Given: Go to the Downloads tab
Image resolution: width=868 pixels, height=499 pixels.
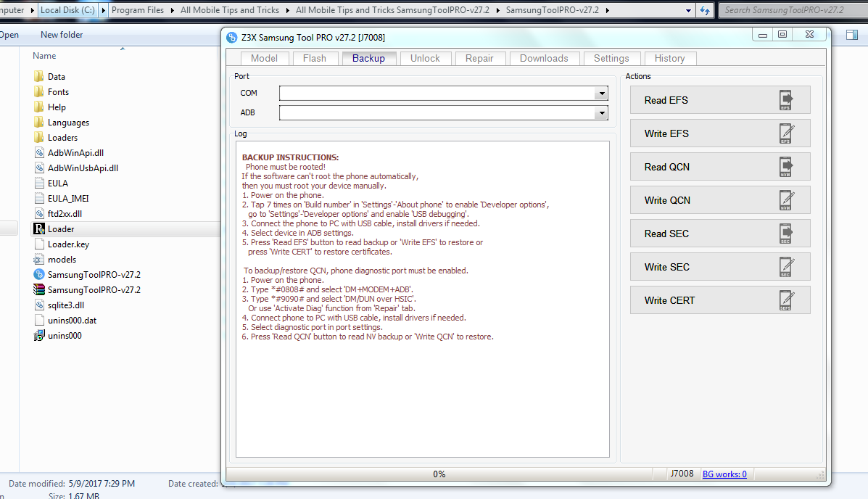Looking at the screenshot, I should click(x=544, y=59).
